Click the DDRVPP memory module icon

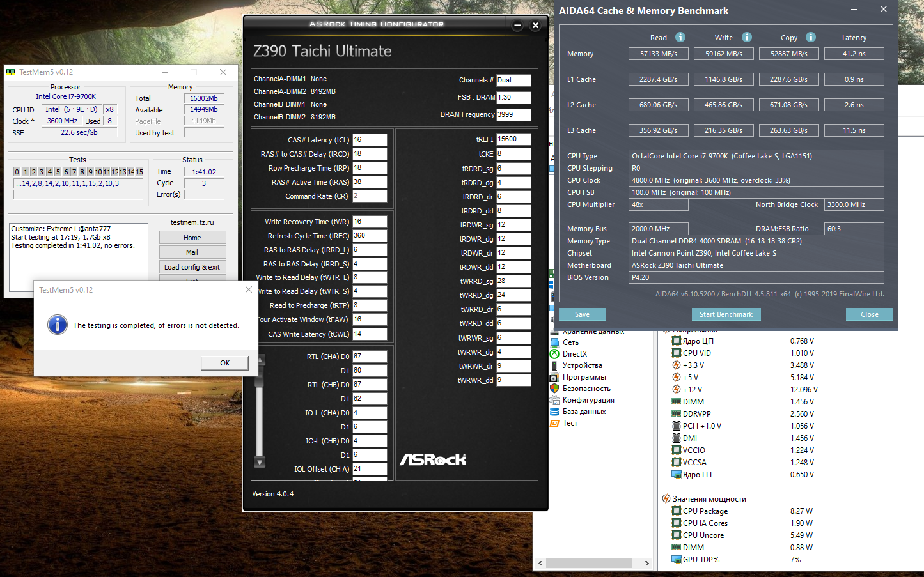coord(676,414)
